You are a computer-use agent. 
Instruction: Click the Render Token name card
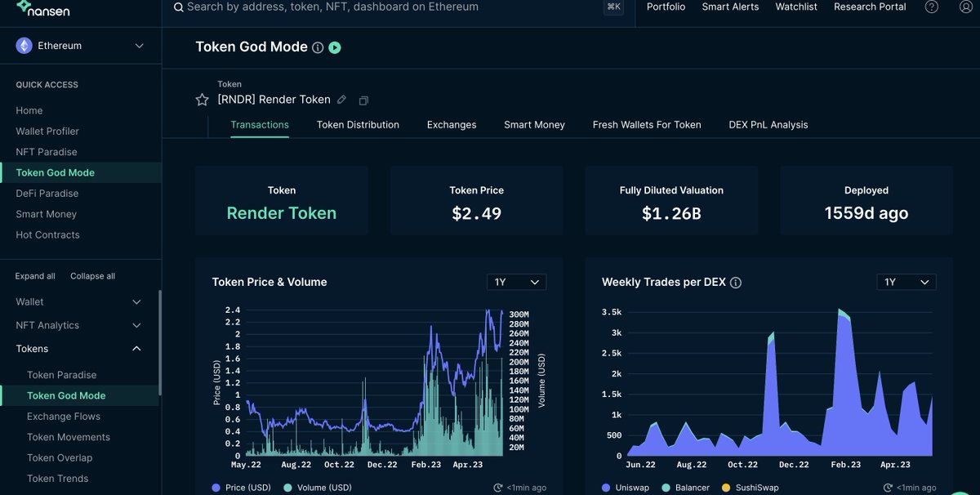282,201
